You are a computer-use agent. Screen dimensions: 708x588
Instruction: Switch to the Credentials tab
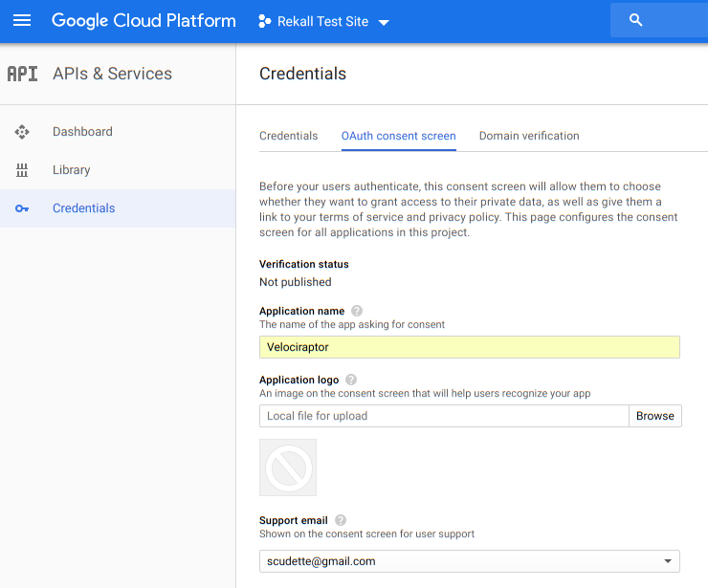[288, 136]
